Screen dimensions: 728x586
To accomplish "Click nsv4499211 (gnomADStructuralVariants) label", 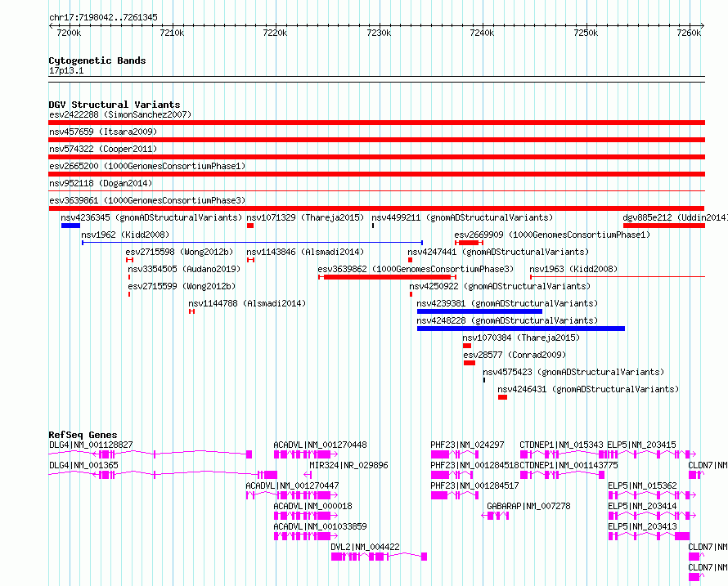I will point(462,217).
